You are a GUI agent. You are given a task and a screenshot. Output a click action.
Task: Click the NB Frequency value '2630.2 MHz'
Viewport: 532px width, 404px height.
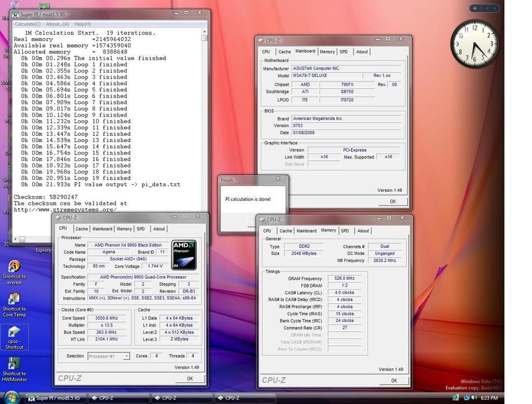[x=384, y=260]
